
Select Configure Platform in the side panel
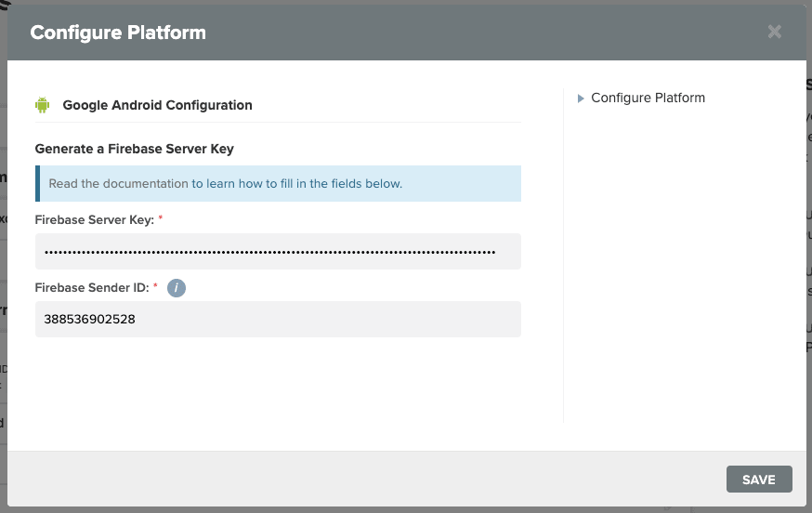point(648,98)
